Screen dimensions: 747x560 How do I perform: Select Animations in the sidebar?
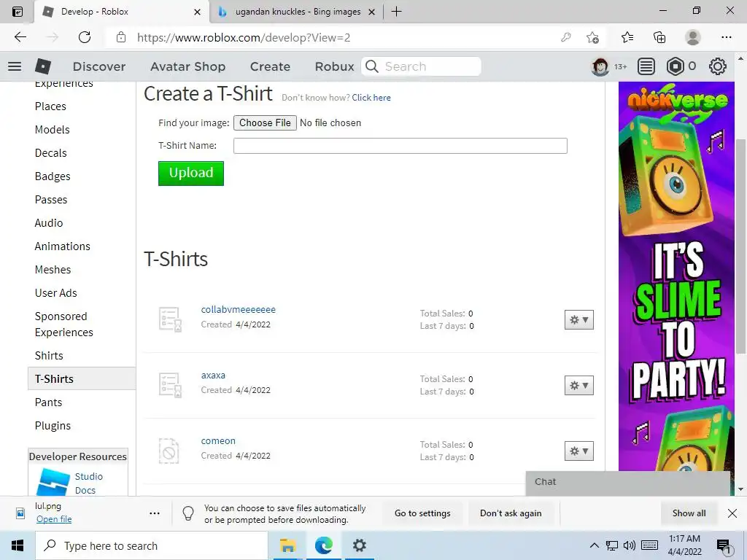tap(63, 246)
